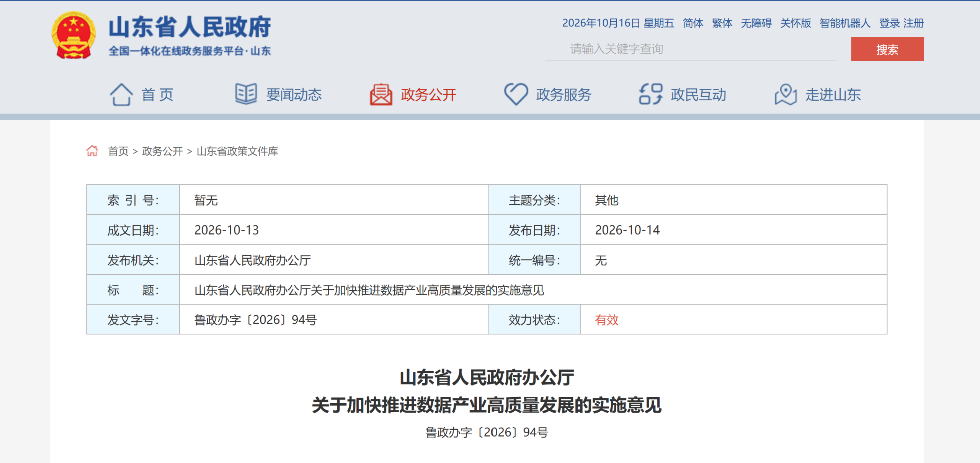
Task: Click the red 搜索 button
Action: click(887, 49)
